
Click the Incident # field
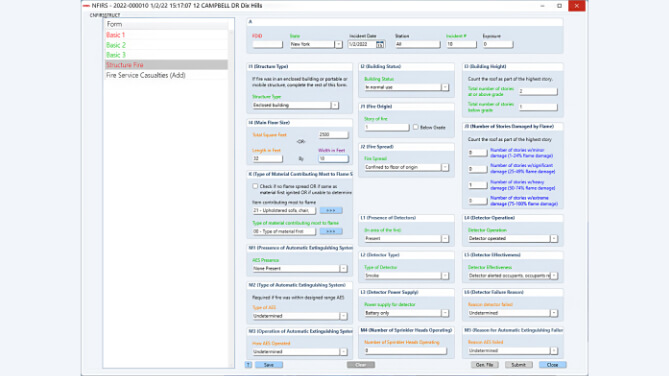pos(461,44)
